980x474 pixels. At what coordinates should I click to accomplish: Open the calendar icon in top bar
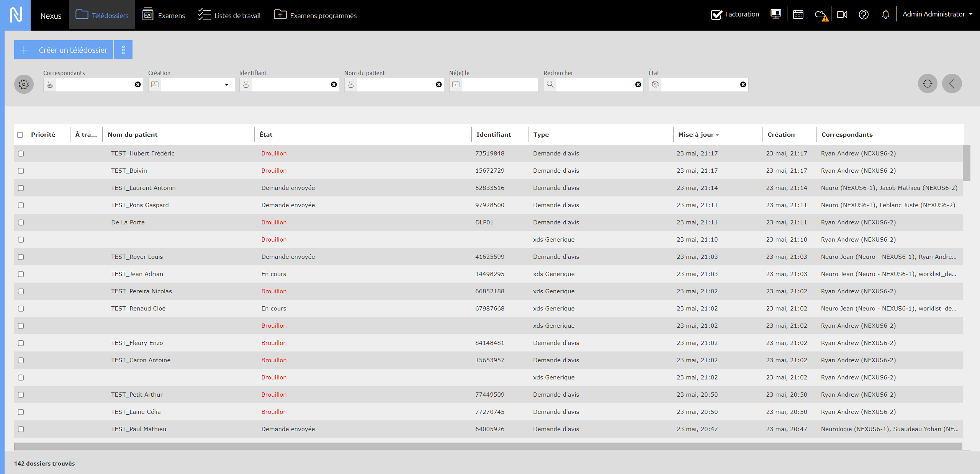(798, 15)
